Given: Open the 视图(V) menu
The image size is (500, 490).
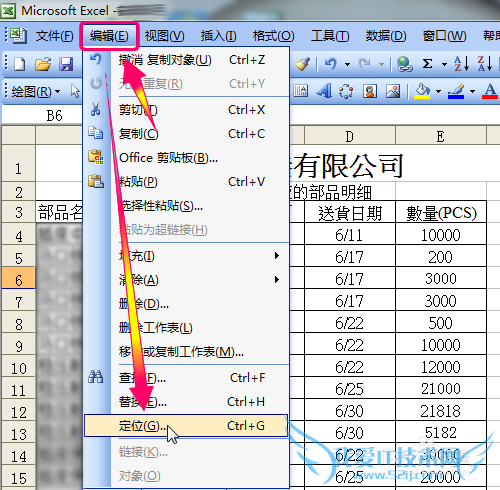Looking at the screenshot, I should click(x=164, y=36).
